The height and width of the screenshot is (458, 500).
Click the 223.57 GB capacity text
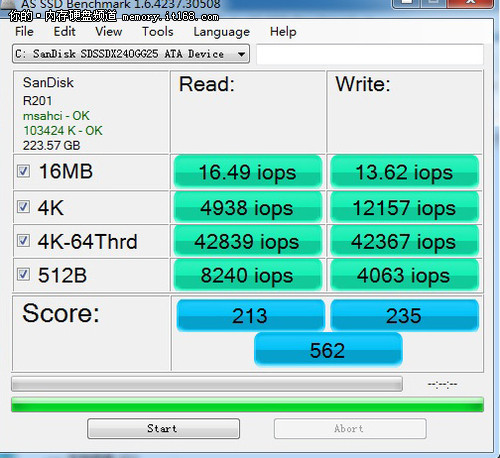(x=51, y=145)
